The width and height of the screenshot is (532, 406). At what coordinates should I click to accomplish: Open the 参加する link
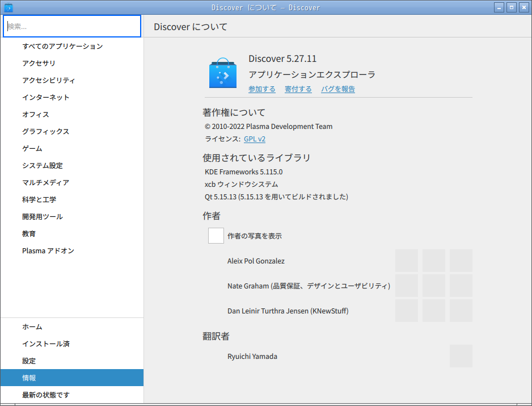261,89
